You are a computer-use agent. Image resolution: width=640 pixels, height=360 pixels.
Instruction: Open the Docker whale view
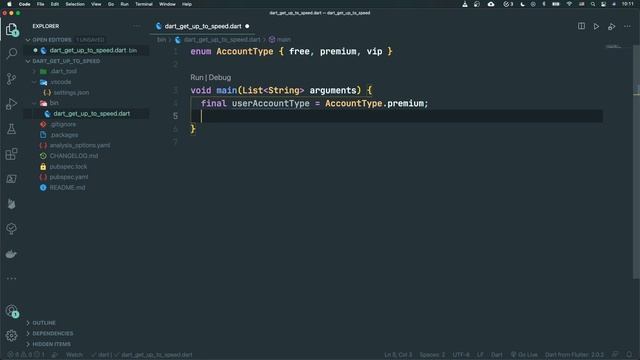click(11, 254)
